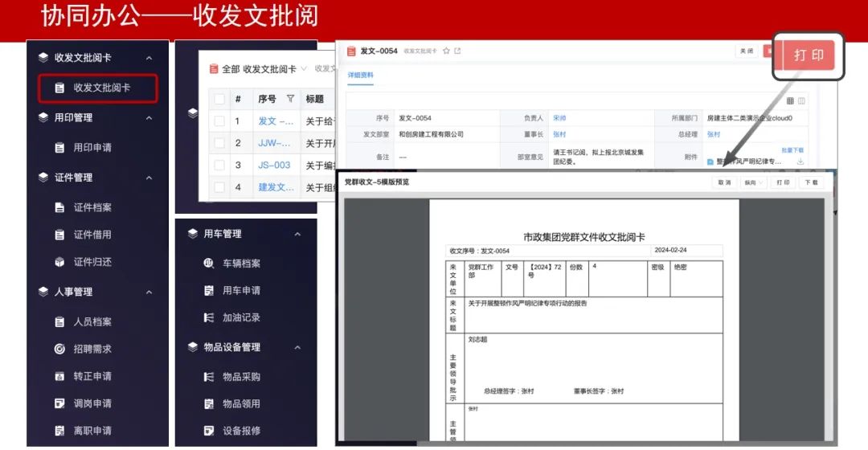This screenshot has height=450, width=868.
Task: Click the 招聘需求 target icon
Action: coord(59,349)
